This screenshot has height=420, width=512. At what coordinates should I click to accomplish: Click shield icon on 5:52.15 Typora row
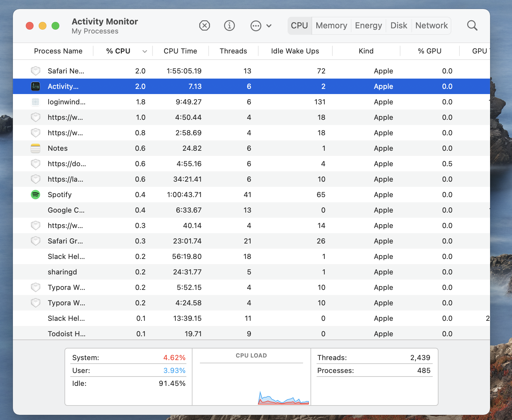pos(35,287)
